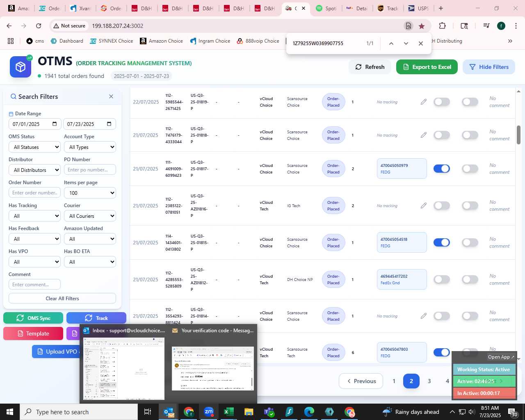Toggle first switch for order US-Q3-25-AZ01816-P
This screenshot has width=525, height=420.
click(x=442, y=205)
